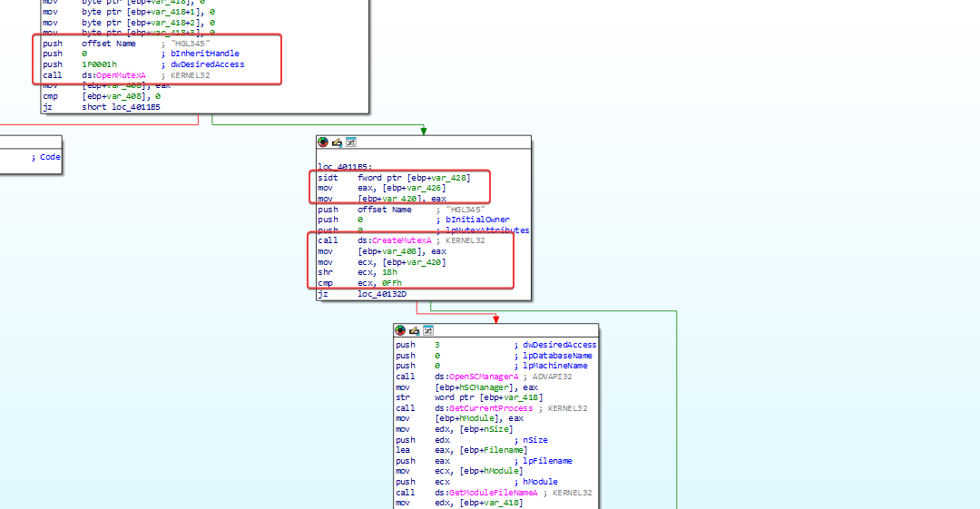Click the 'push 3' operand value
The image size is (980, 509).
coord(437,345)
